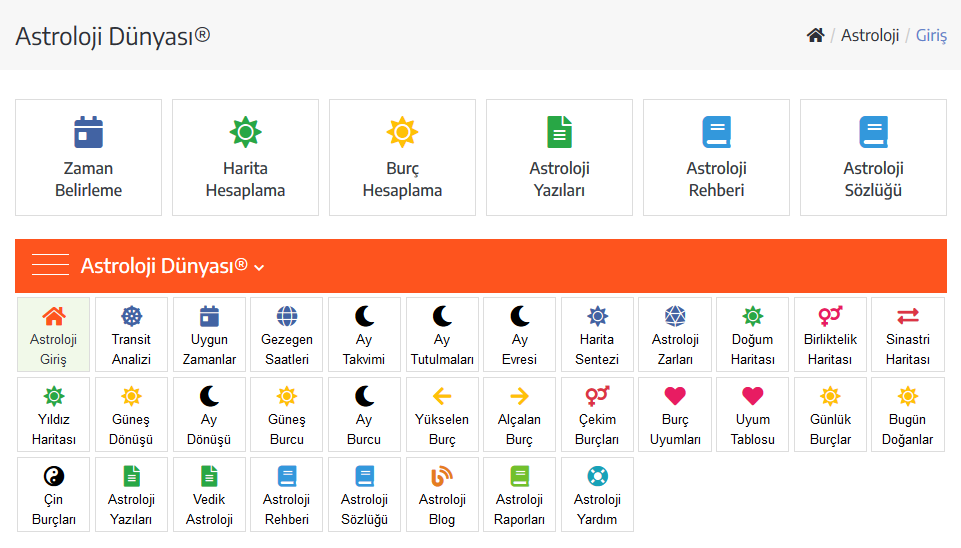The image size is (961, 548).
Task: Open the Ay Tutulmaları tile
Action: 442,335
